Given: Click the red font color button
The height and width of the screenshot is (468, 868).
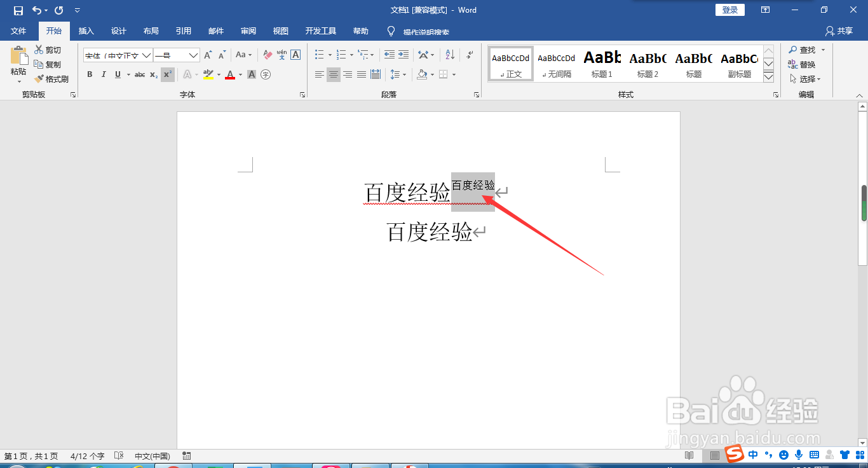Looking at the screenshot, I should click(230, 74).
